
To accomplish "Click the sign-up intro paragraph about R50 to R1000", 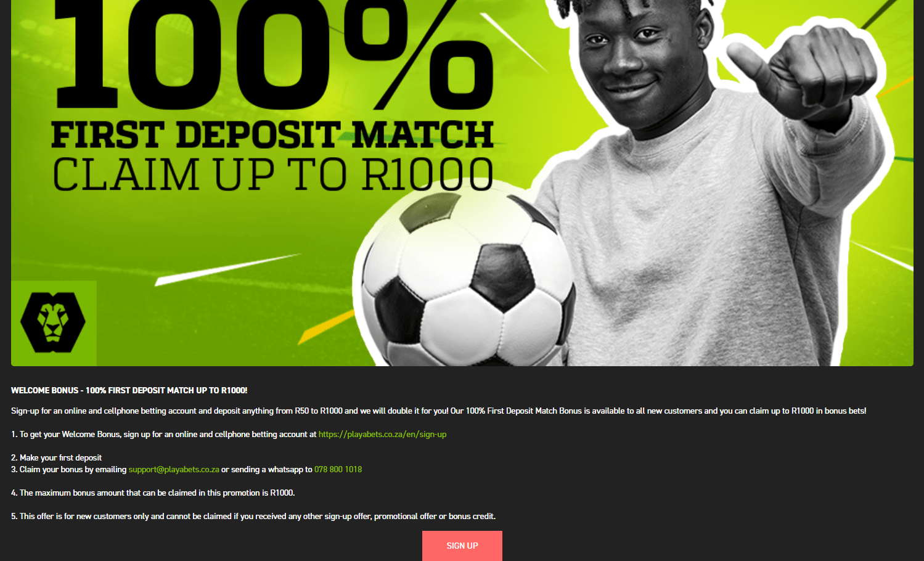I will click(438, 411).
